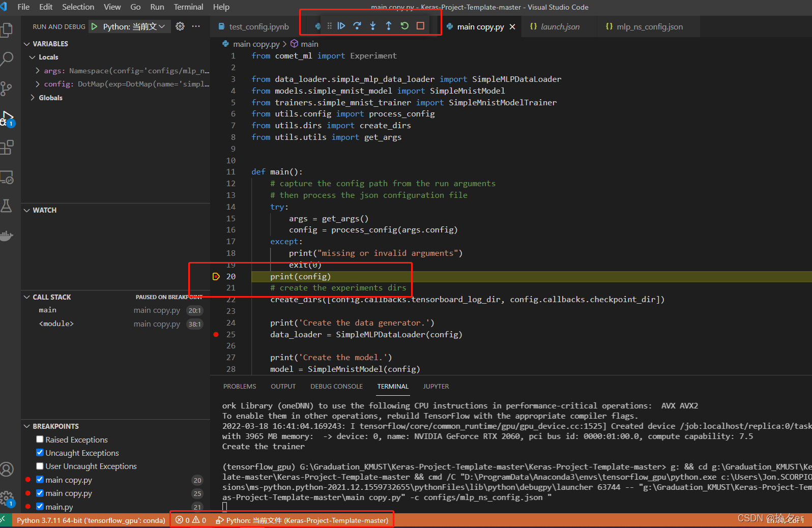This screenshot has height=528, width=812.
Task: Select the main frame in the call stack
Action: (x=115, y=310)
